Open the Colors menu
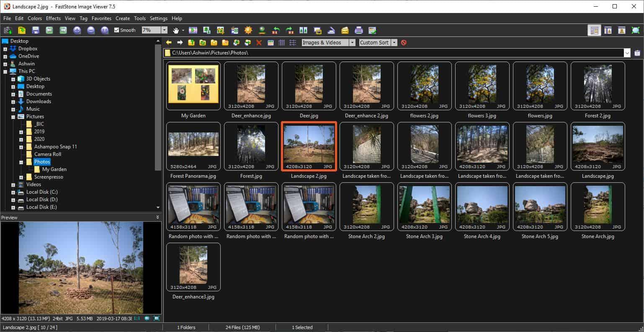Viewport: 644px width, 332px height. pos(35,18)
